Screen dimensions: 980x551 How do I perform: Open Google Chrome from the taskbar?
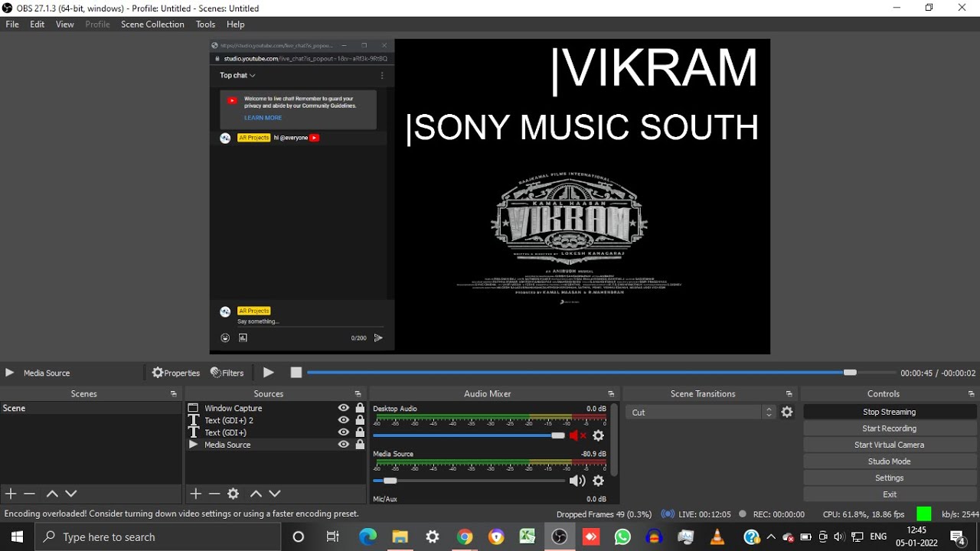click(x=464, y=536)
